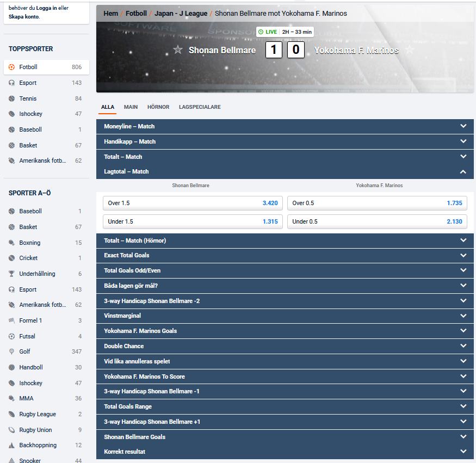
Task: Click the Futsal ball icon
Action: coord(11,336)
